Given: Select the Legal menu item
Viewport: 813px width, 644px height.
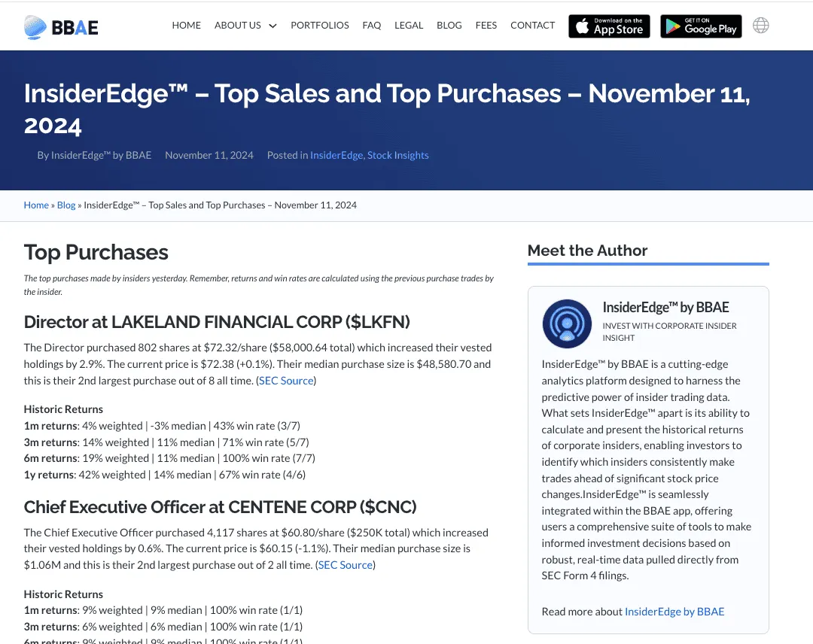Looking at the screenshot, I should coord(409,26).
